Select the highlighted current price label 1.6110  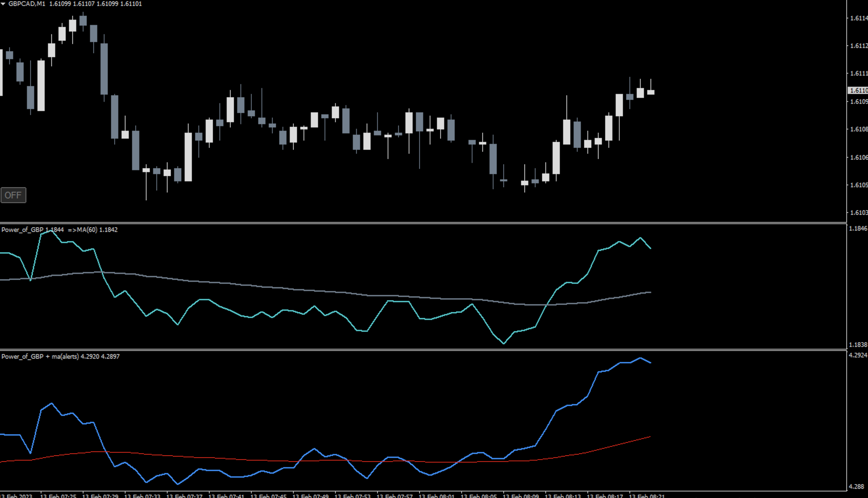[x=858, y=90]
